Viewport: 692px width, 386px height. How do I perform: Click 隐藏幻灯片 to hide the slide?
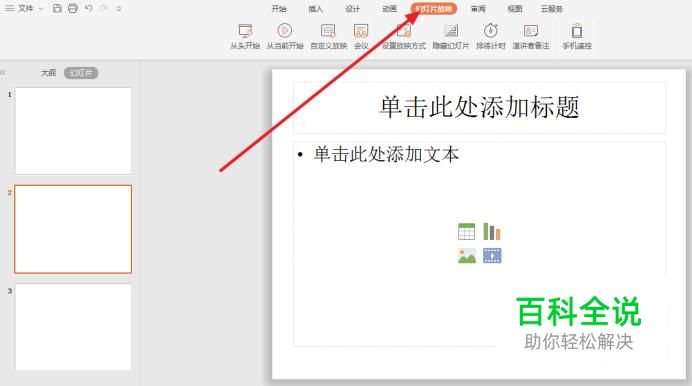coord(451,36)
